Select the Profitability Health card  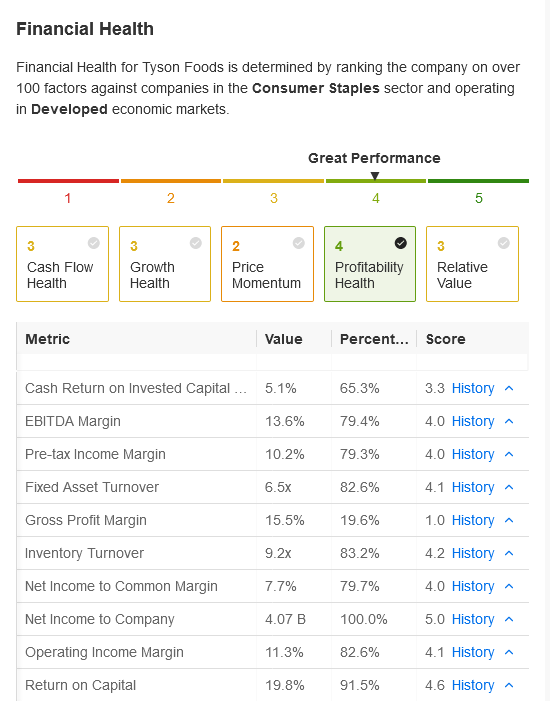point(370,264)
